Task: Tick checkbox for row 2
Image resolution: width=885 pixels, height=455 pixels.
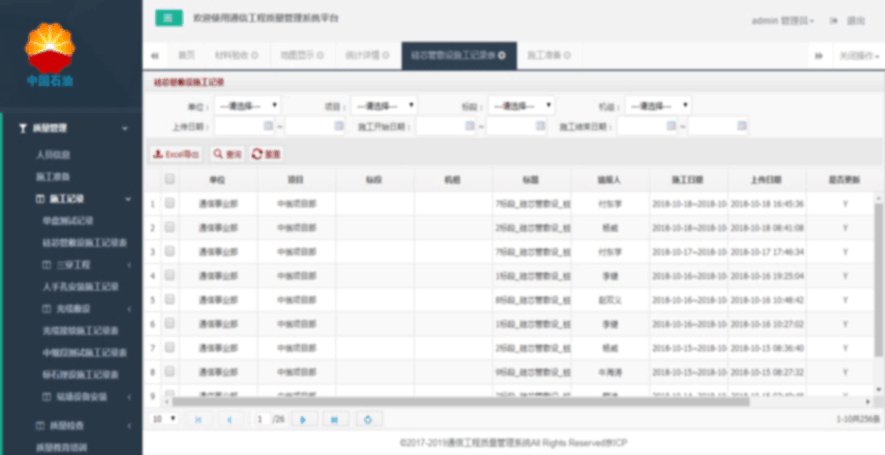Action: pos(169,228)
